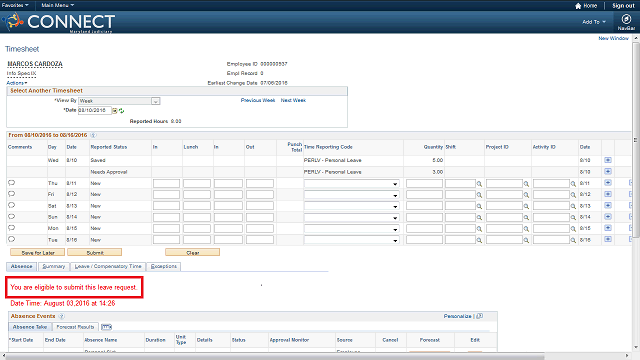Add a row for Fri 8/12
640x360 pixels.
click(608, 194)
